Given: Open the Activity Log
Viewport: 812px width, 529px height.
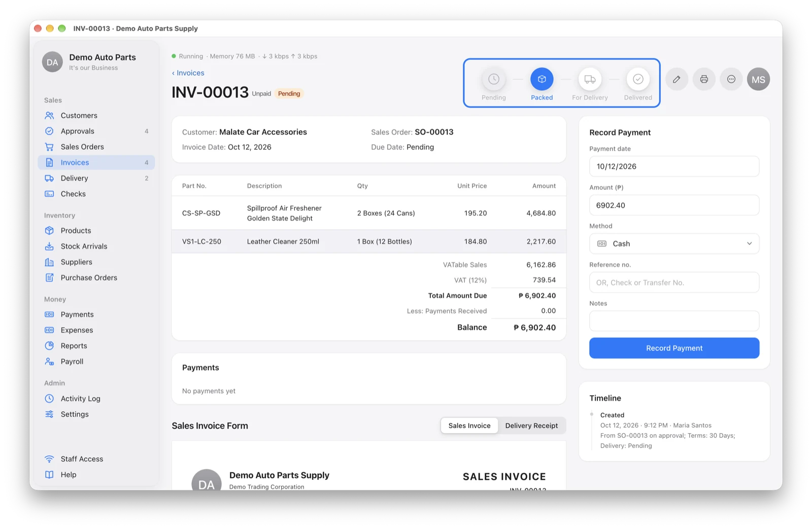Looking at the screenshot, I should tap(96, 399).
